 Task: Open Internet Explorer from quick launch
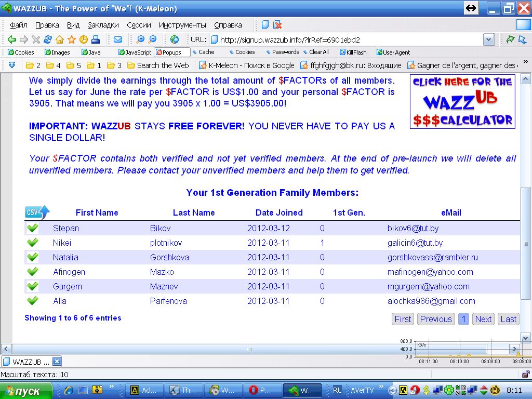click(x=69, y=390)
